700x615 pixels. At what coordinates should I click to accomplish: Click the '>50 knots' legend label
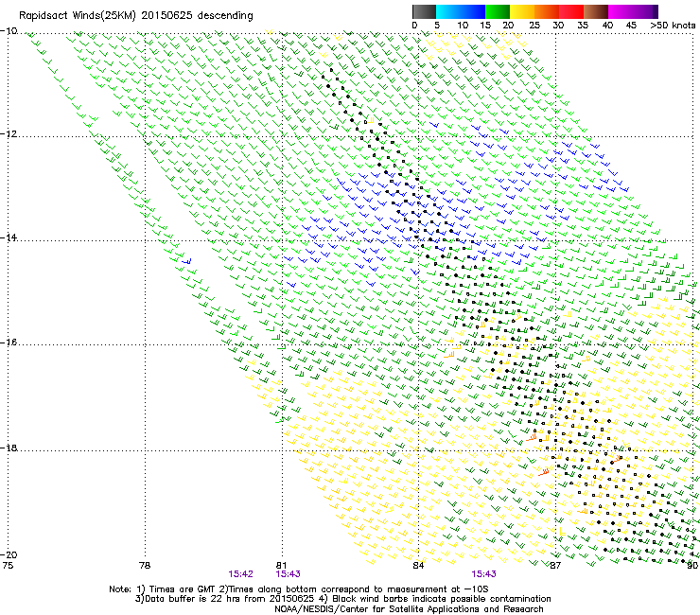coord(673,25)
